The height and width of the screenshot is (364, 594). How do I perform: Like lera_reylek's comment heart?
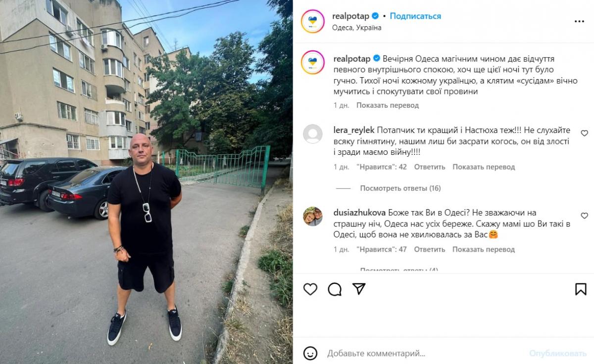[x=584, y=133]
